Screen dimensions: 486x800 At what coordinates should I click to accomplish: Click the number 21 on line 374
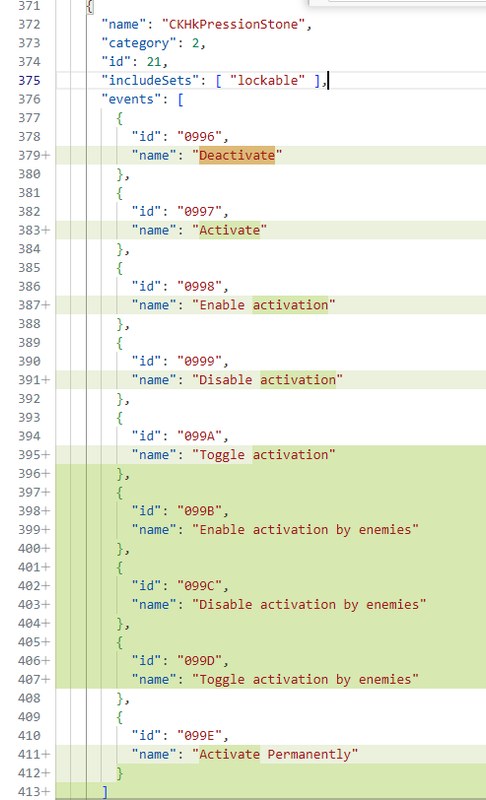pos(154,62)
